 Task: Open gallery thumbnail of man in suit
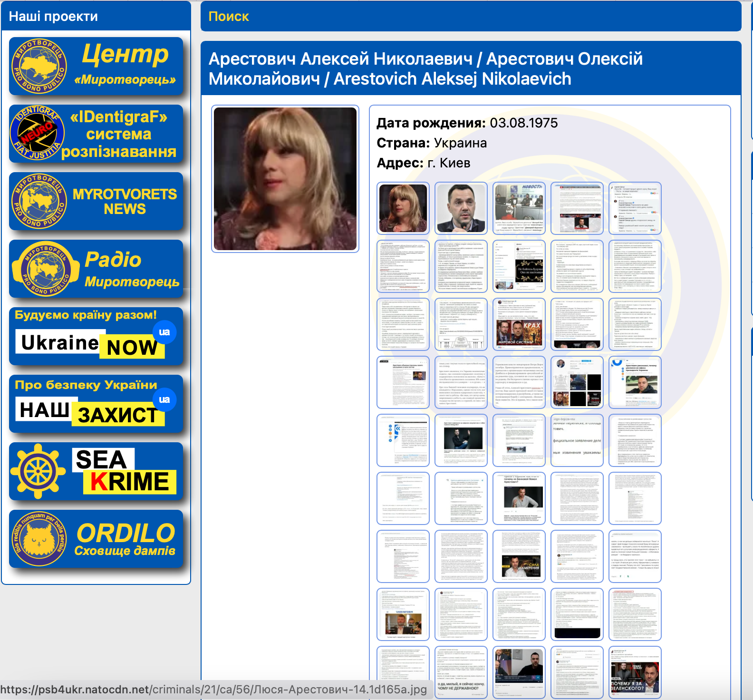tap(461, 208)
